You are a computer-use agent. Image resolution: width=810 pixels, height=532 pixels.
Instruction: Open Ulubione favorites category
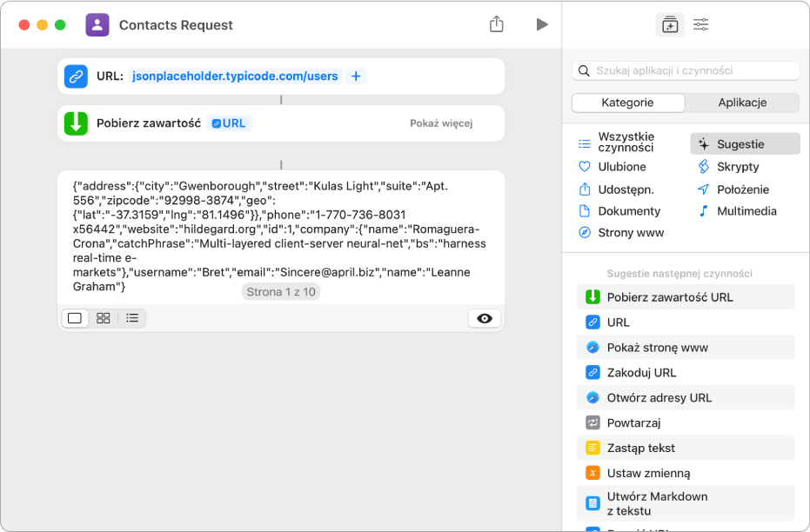[621, 167]
